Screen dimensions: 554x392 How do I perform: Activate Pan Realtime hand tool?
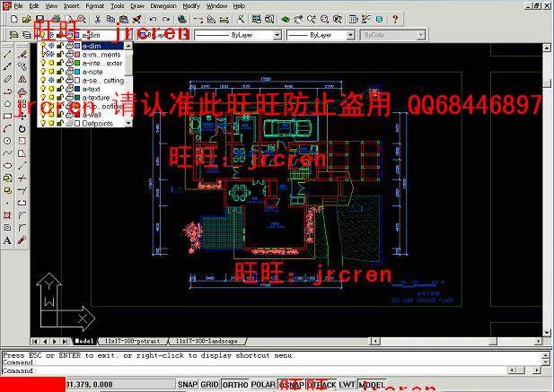(298, 19)
